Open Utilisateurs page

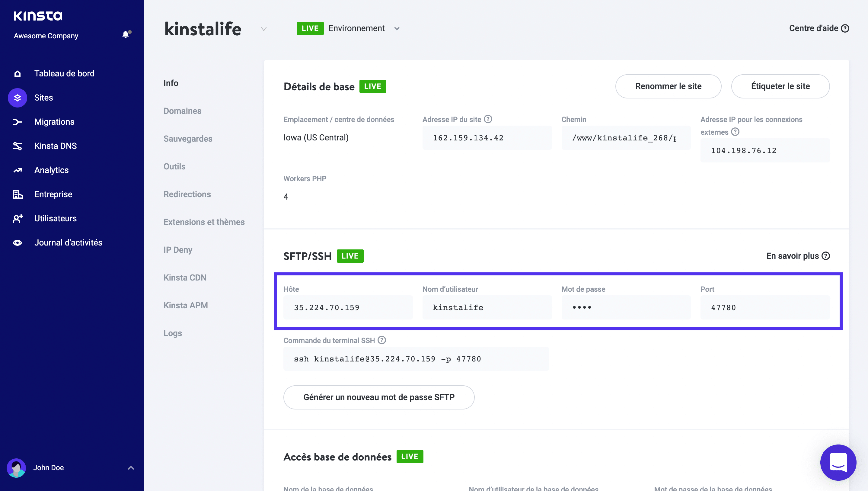[x=56, y=219]
